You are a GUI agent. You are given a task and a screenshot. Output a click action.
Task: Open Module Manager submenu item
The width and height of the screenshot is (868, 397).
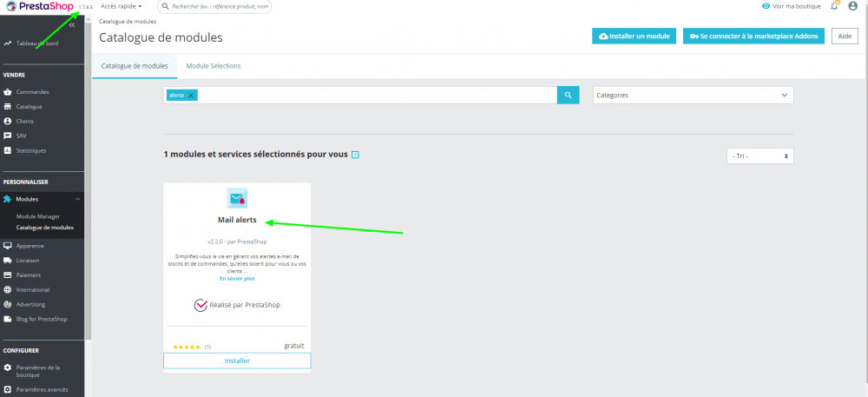(x=38, y=216)
